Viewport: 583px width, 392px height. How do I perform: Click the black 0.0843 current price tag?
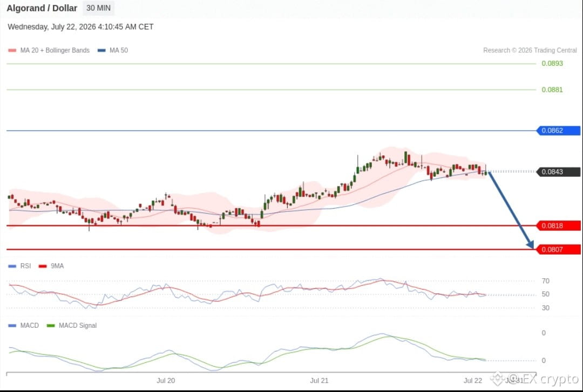558,171
